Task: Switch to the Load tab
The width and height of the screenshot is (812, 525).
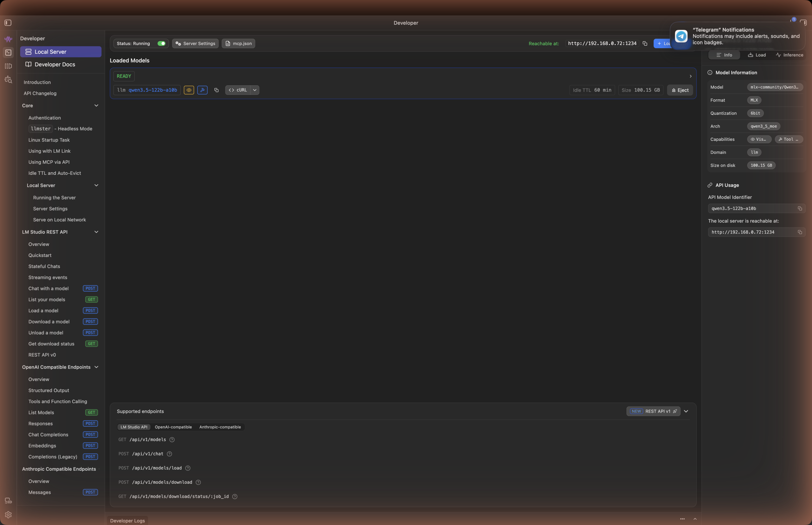Action: tap(757, 55)
